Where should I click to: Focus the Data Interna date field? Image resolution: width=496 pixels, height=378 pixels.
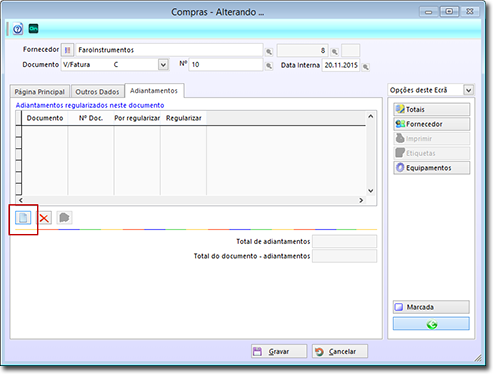(341, 65)
